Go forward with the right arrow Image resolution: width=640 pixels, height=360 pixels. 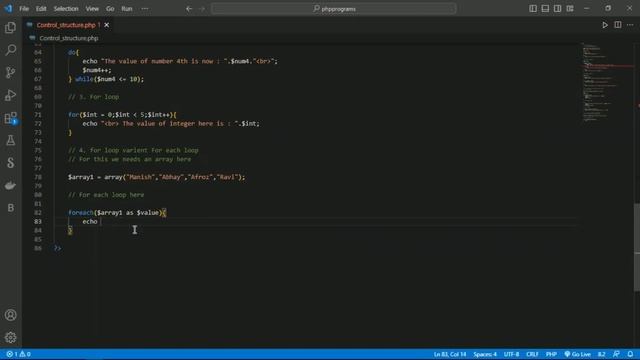pyautogui.click(x=202, y=9)
